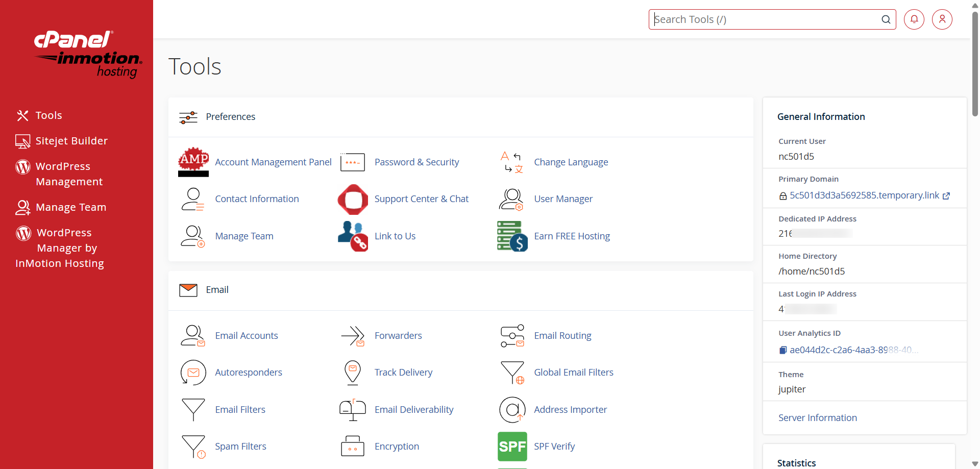
Task: Click the cPanel InMotion Hosting logo
Action: click(88, 54)
